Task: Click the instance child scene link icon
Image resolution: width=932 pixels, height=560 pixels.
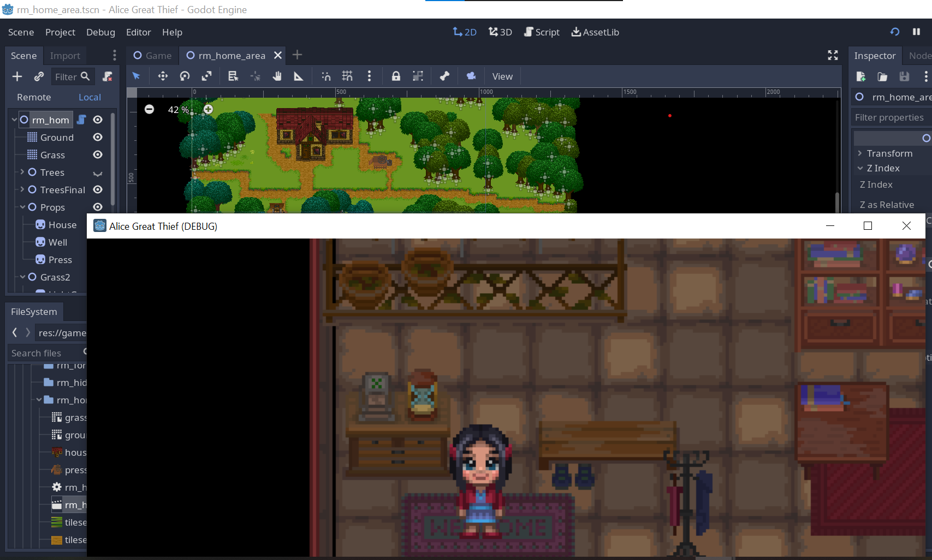Action: [39, 76]
